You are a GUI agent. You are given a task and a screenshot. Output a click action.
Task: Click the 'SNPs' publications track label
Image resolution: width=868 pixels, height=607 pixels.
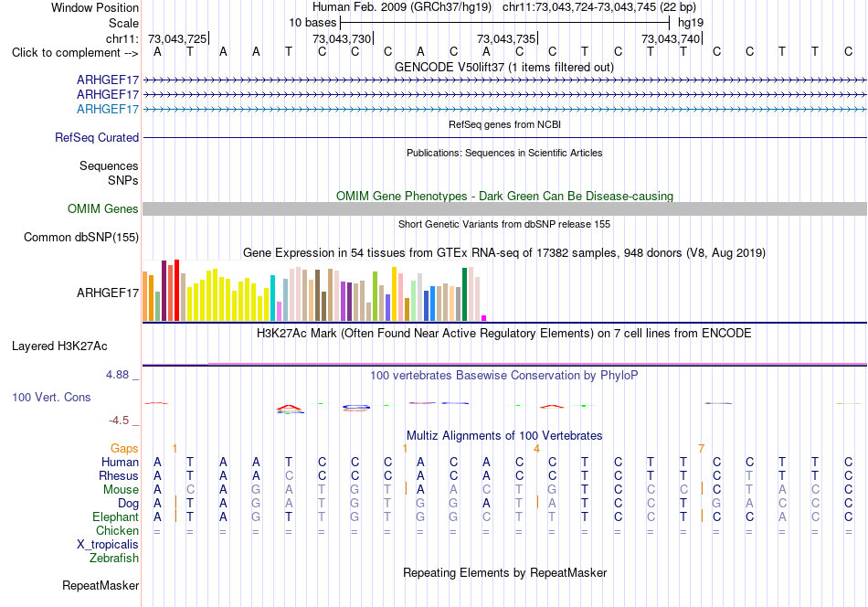click(x=123, y=180)
